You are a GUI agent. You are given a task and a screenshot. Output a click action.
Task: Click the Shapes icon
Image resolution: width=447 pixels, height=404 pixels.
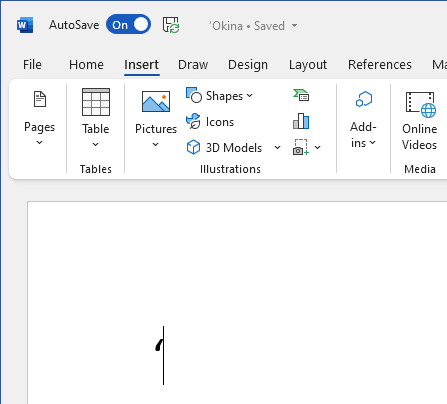point(194,95)
